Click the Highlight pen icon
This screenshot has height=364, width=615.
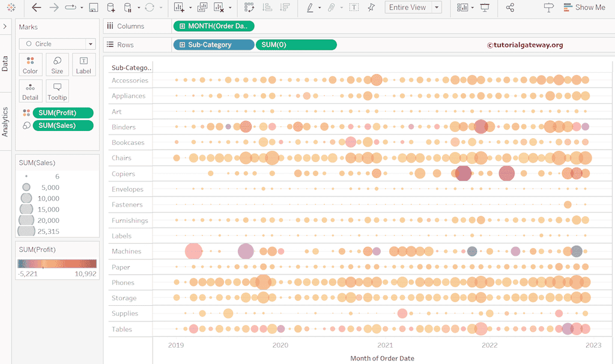tap(310, 7)
